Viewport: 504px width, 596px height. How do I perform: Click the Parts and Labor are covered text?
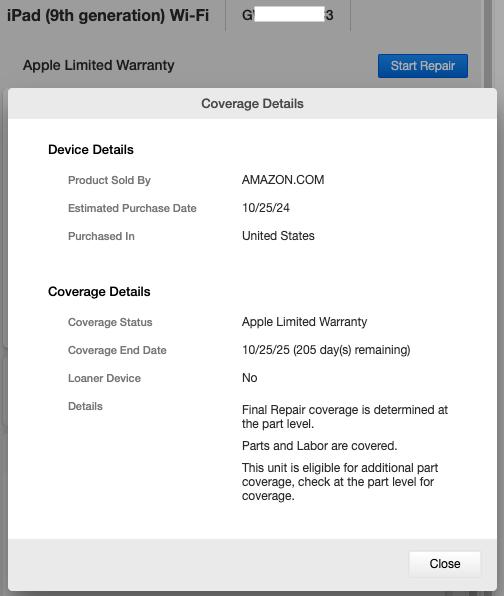click(320, 446)
